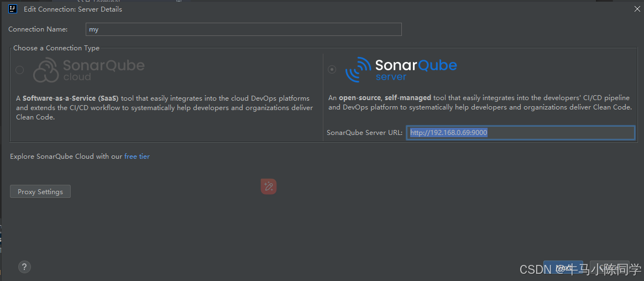Close the Edit Connection dialog
Viewport: 644px width, 281px height.
pyautogui.click(x=637, y=9)
